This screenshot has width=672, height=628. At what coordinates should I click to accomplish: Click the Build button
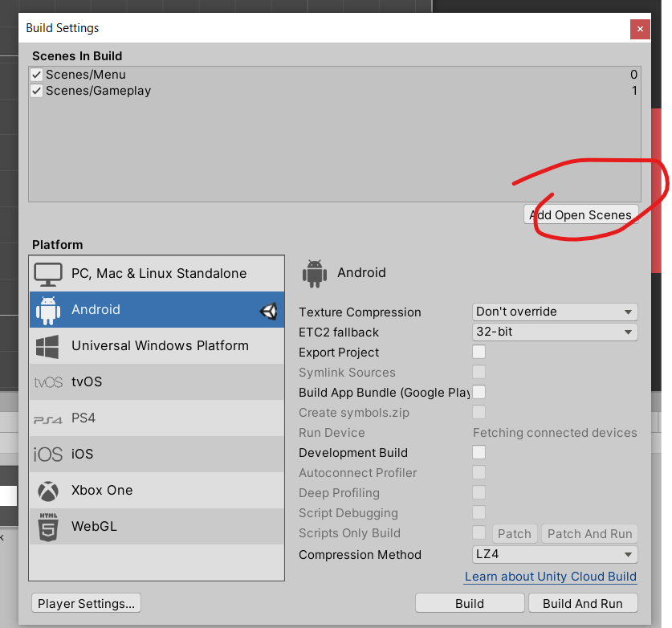470,603
